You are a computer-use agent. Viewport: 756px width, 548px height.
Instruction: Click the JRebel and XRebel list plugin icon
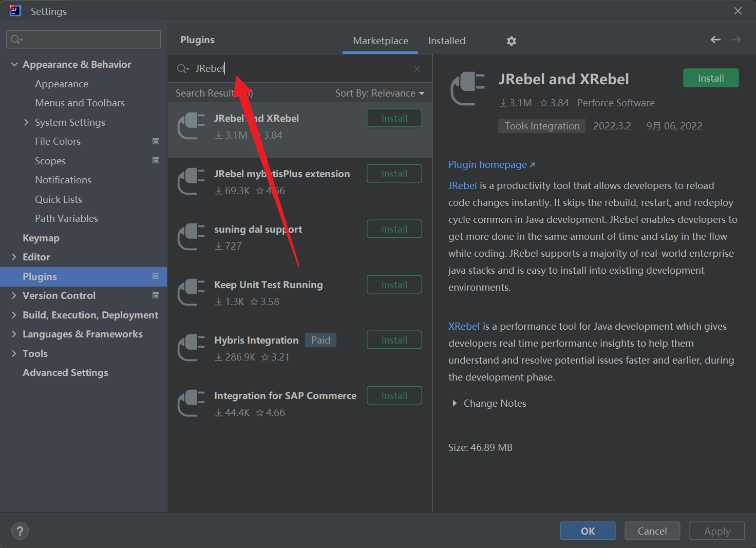tap(191, 126)
